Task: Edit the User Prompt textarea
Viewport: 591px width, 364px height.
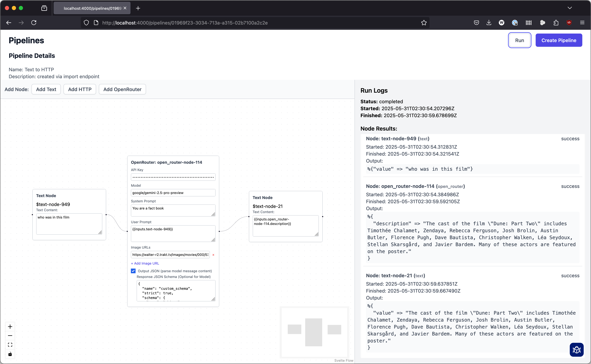Action: coord(173,233)
